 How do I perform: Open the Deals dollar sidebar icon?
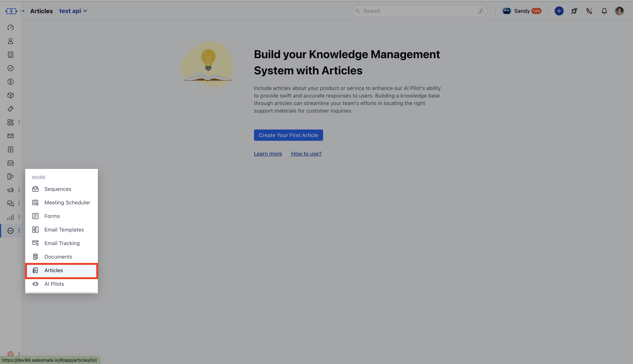[11, 82]
